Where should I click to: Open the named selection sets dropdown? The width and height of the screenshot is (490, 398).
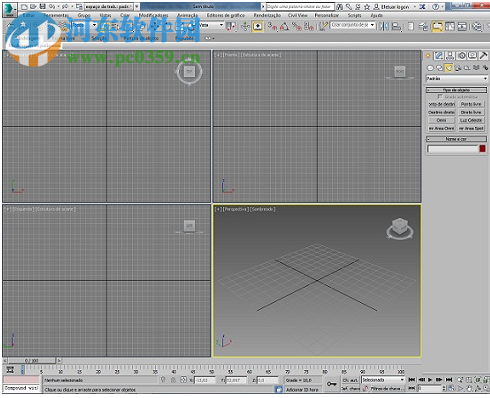coord(353,25)
